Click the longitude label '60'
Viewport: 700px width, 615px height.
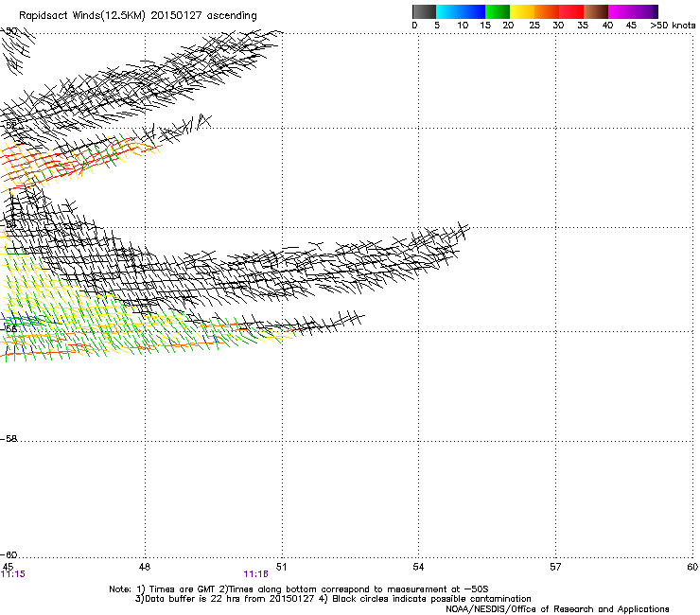pos(692,567)
